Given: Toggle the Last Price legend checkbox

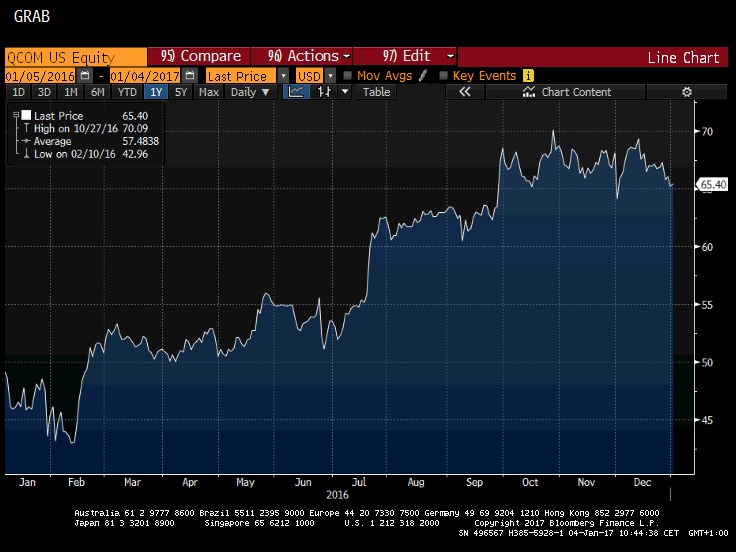Looking at the screenshot, I should [26, 116].
